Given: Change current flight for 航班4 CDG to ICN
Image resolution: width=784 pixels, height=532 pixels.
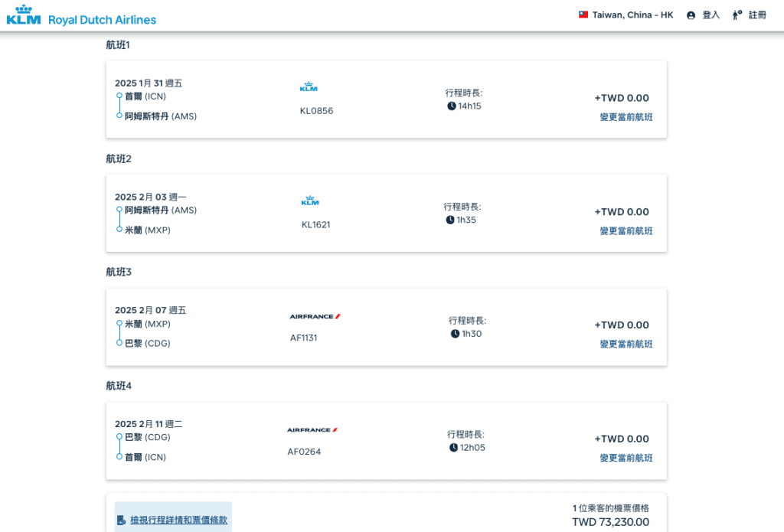Looking at the screenshot, I should coord(626,458).
